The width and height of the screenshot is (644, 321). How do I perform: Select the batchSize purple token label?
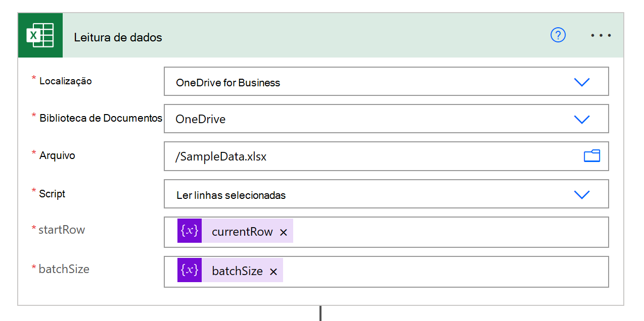pyautogui.click(x=237, y=272)
